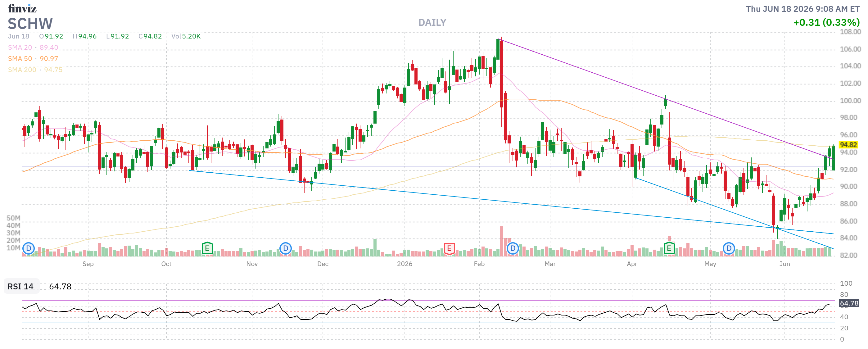Click the low price L 91.92

pyautogui.click(x=118, y=36)
